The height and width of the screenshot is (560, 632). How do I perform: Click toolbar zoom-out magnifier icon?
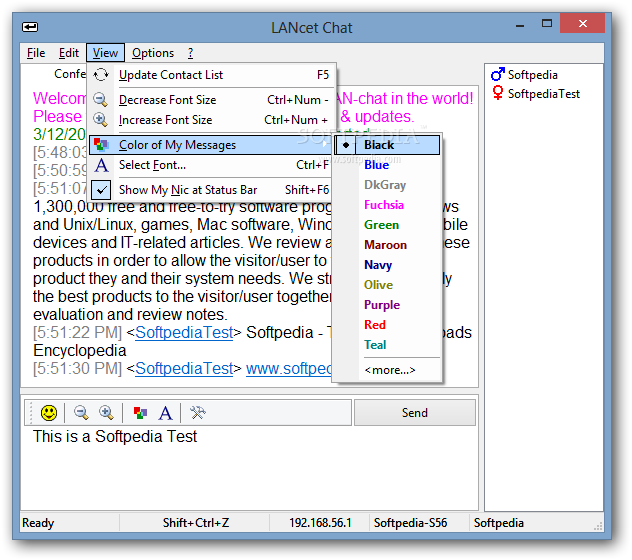coord(81,412)
